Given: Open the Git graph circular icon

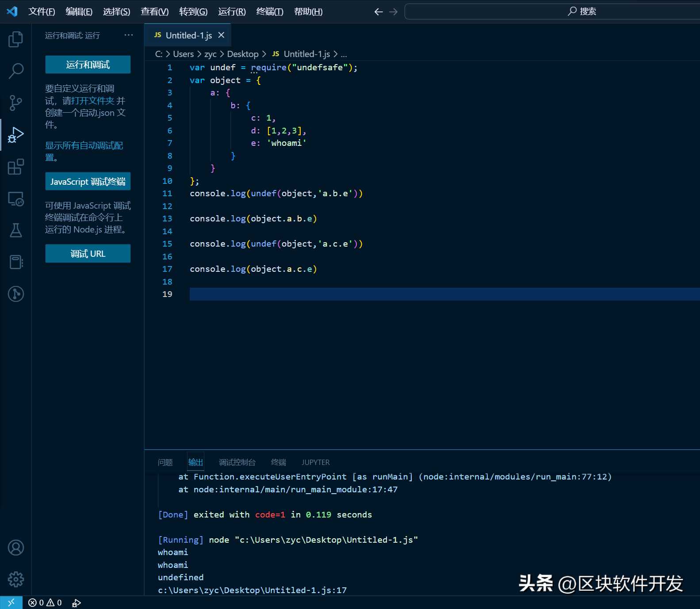Looking at the screenshot, I should (15, 294).
